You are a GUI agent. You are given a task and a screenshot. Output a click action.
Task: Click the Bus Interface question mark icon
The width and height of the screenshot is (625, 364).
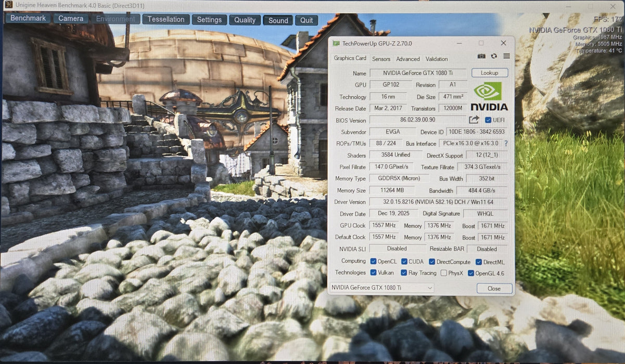click(506, 144)
